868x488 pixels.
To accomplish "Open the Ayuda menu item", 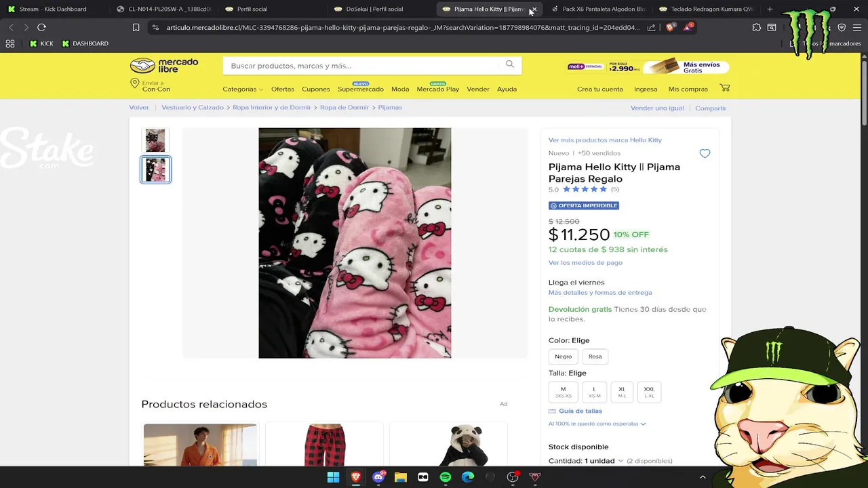I will tap(507, 89).
